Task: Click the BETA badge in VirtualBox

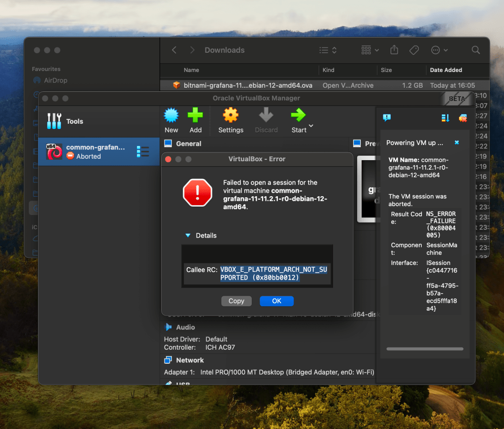Action: (457, 99)
